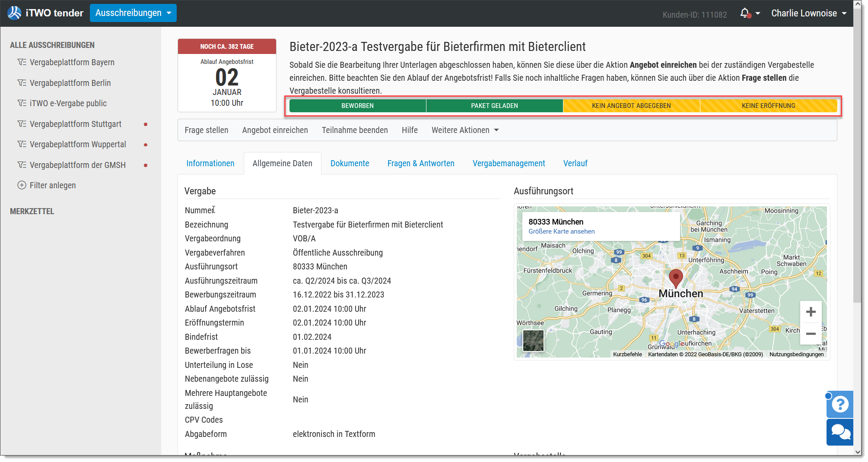Click Teilnahme beenden action
The height and width of the screenshot is (462, 868).
355,130
